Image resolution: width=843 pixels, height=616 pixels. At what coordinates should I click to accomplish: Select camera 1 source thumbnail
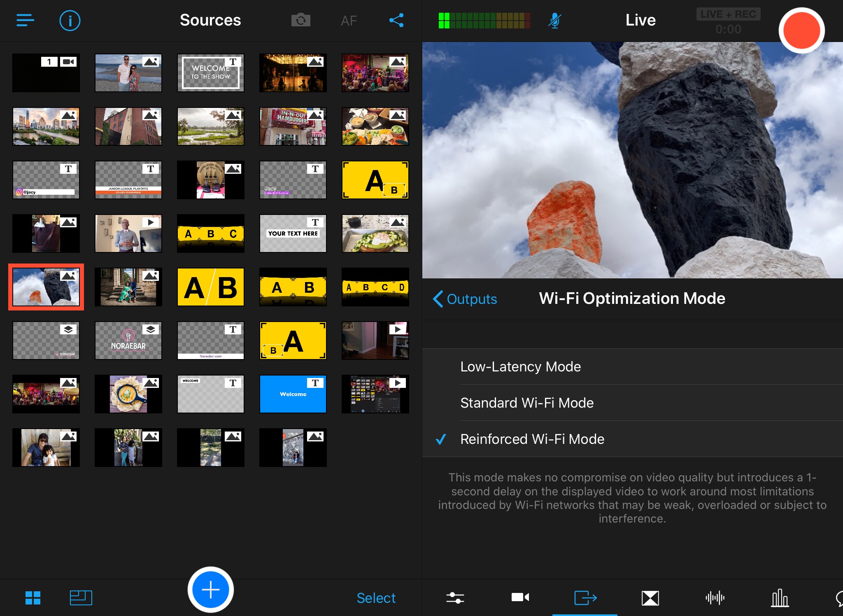(46, 73)
